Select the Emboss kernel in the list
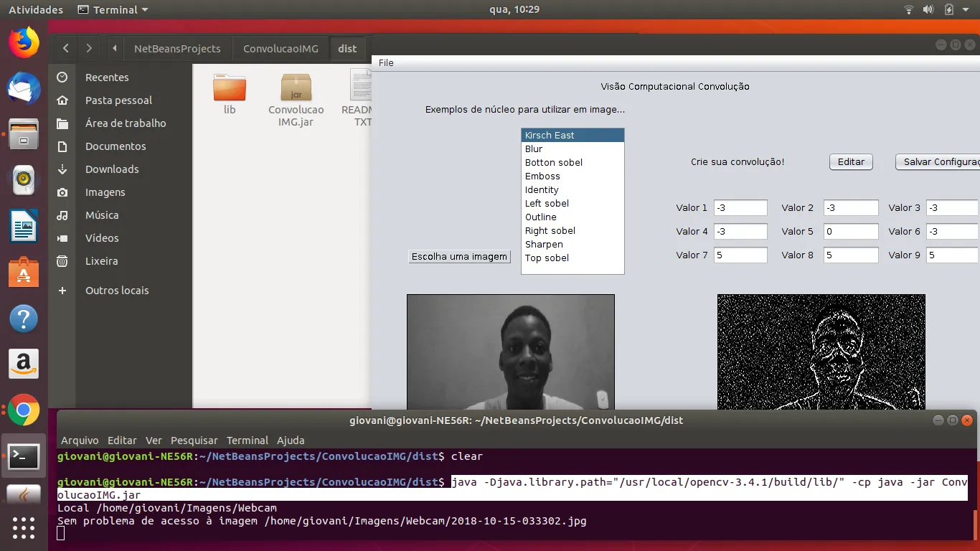 coord(573,176)
